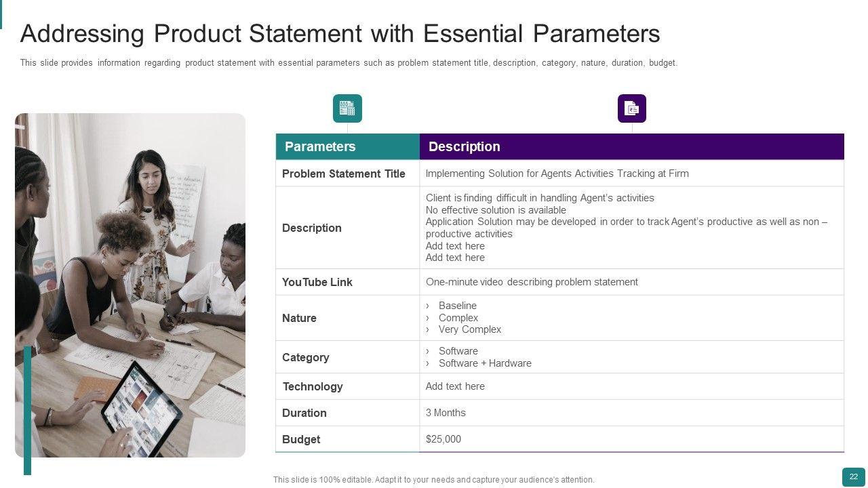This screenshot has height=488, width=868.
Task: Select the one-minute video description text
Action: click(x=532, y=282)
